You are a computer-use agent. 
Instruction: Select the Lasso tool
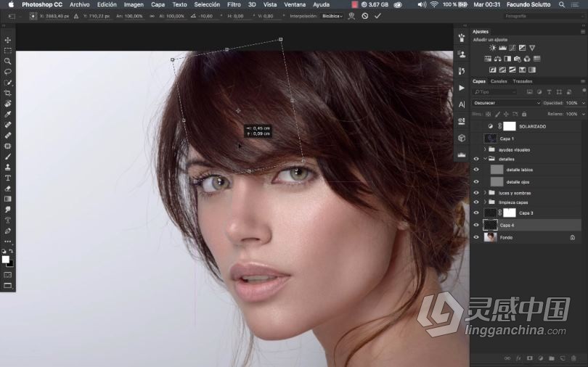(x=7, y=72)
